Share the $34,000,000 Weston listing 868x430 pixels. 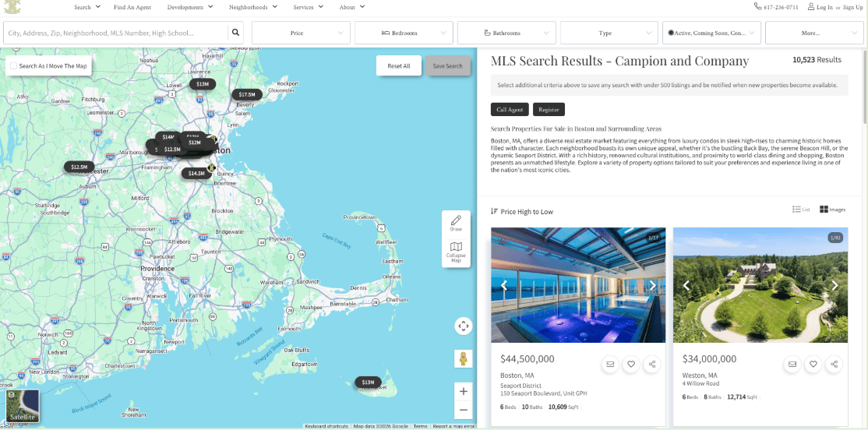(834, 364)
